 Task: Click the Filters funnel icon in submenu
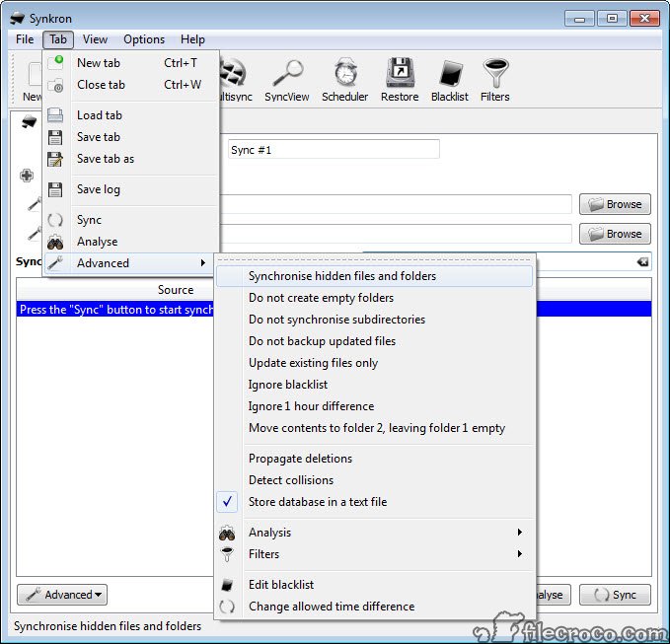coord(227,554)
